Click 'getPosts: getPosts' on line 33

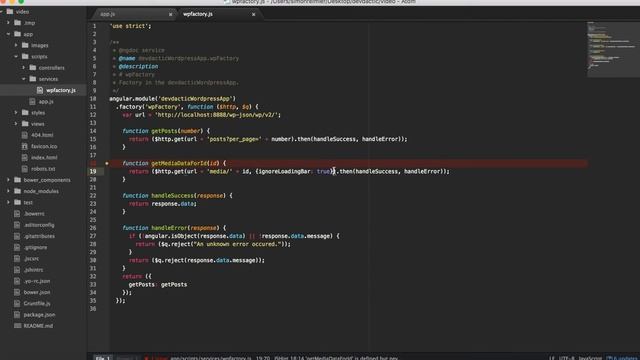[158, 284]
